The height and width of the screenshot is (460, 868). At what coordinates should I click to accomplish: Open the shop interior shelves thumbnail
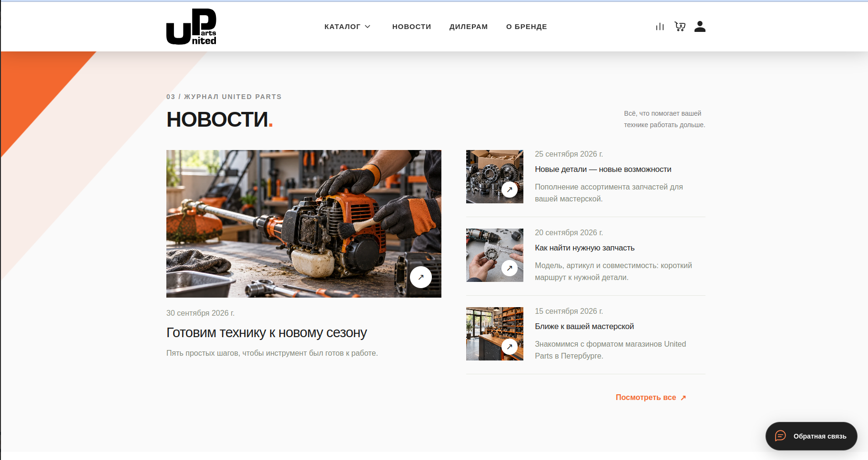(x=495, y=334)
